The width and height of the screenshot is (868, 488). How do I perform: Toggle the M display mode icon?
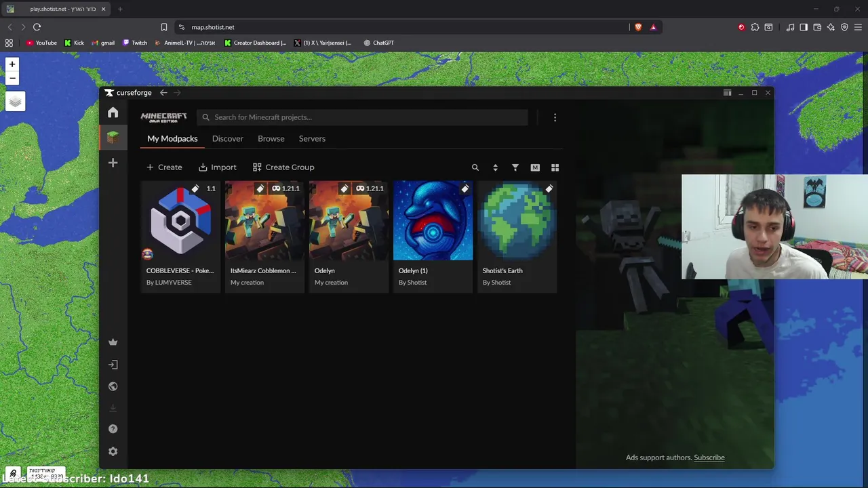tap(535, 167)
